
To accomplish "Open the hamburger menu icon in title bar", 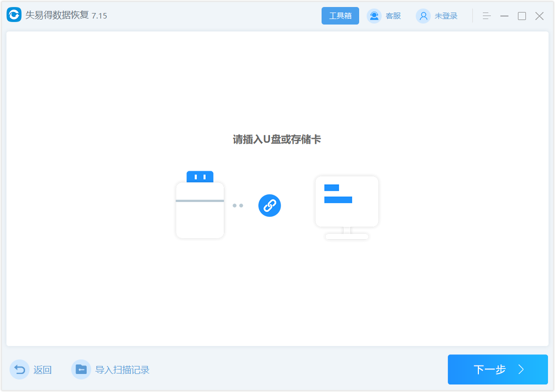I will pos(487,16).
